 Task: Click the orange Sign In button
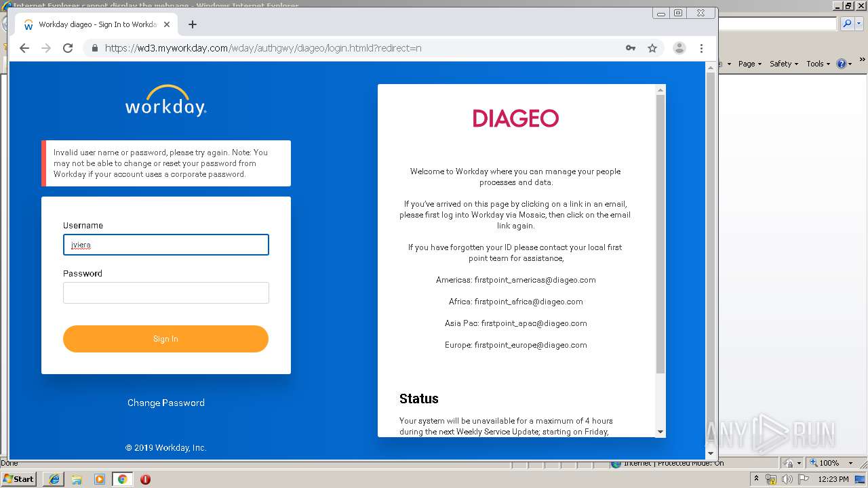[165, 339]
